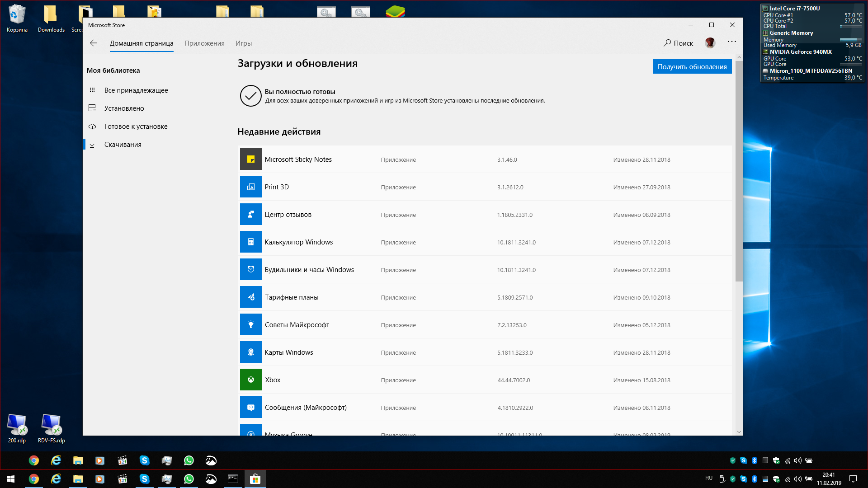
Task: Expand the Моя библиотека section
Action: click(114, 70)
